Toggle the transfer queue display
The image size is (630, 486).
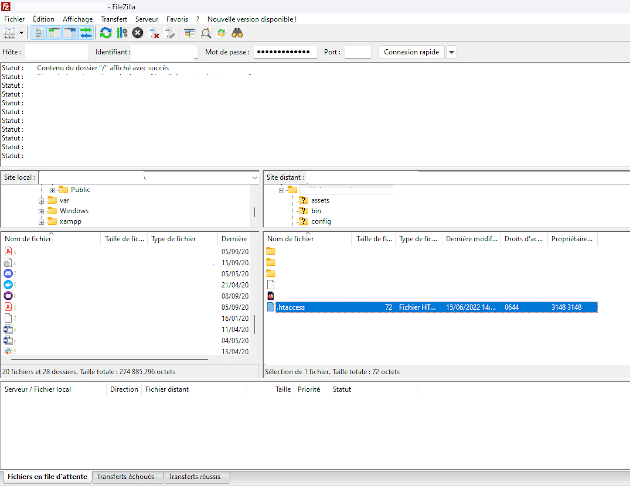86,33
